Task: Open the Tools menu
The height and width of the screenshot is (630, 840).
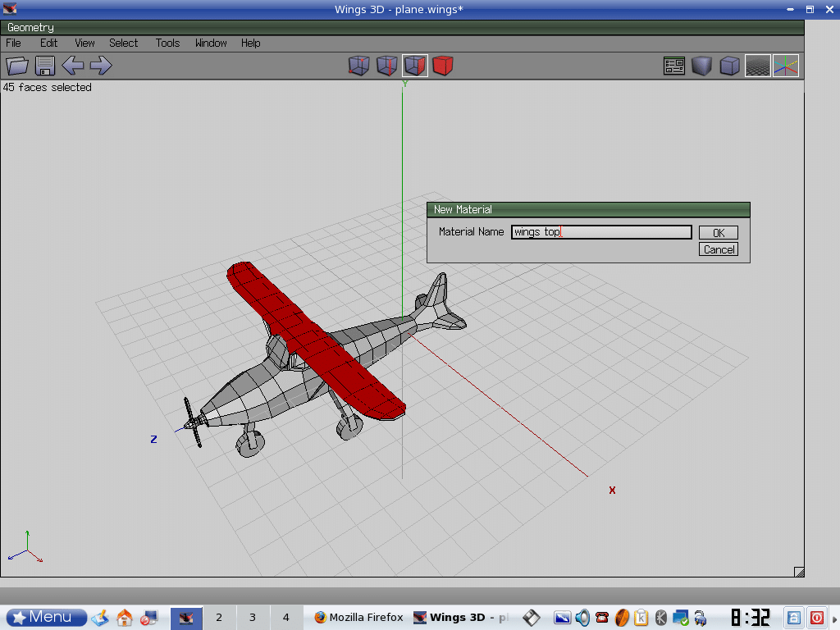Action: pyautogui.click(x=167, y=43)
